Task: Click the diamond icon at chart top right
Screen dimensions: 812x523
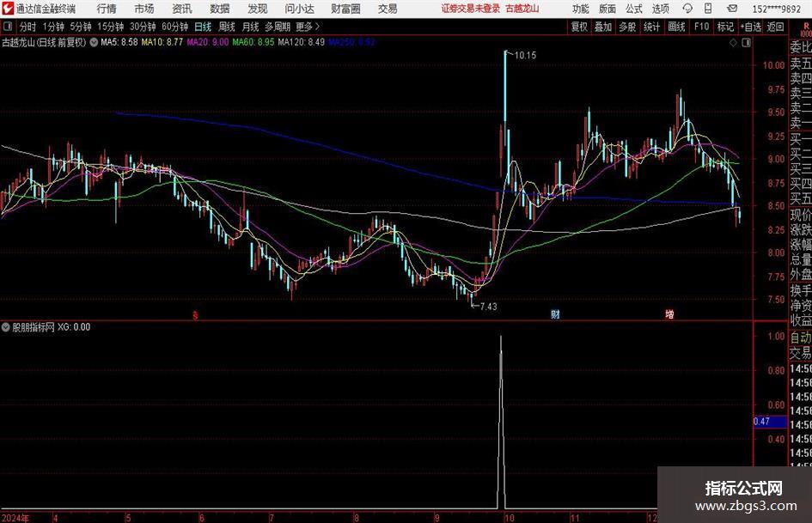Action: 733,43
